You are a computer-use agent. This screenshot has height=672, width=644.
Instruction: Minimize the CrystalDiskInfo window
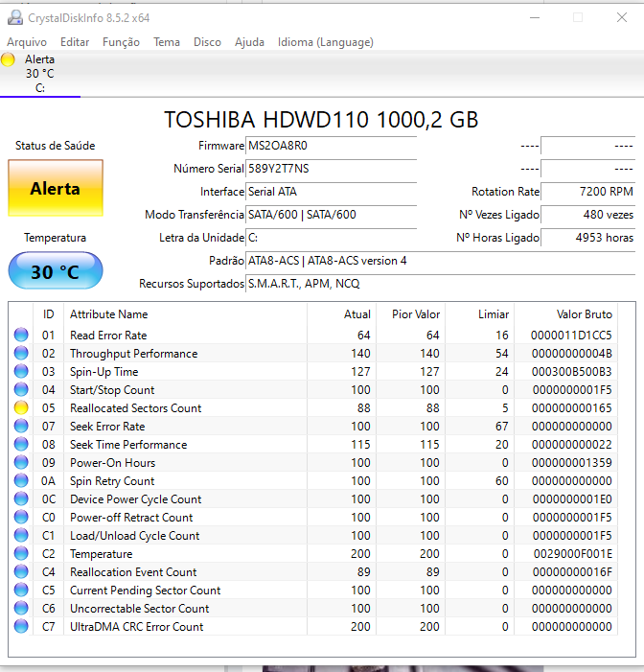pos(535,17)
